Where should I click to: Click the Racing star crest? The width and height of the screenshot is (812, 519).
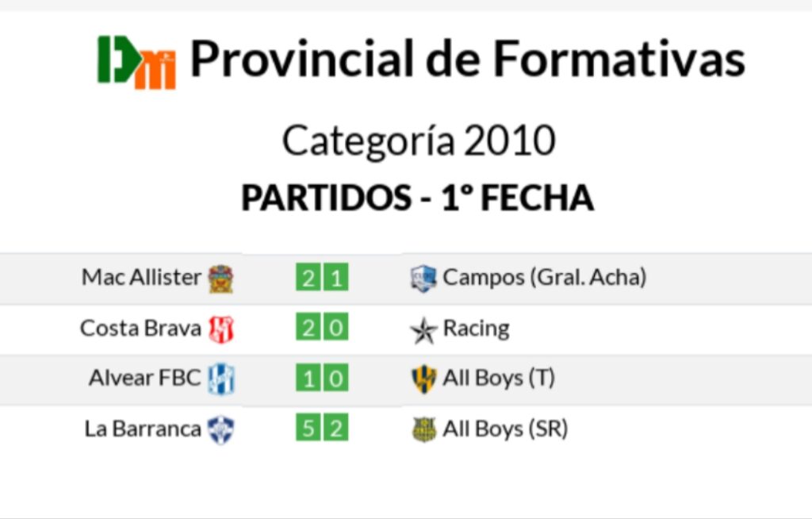pos(423,330)
